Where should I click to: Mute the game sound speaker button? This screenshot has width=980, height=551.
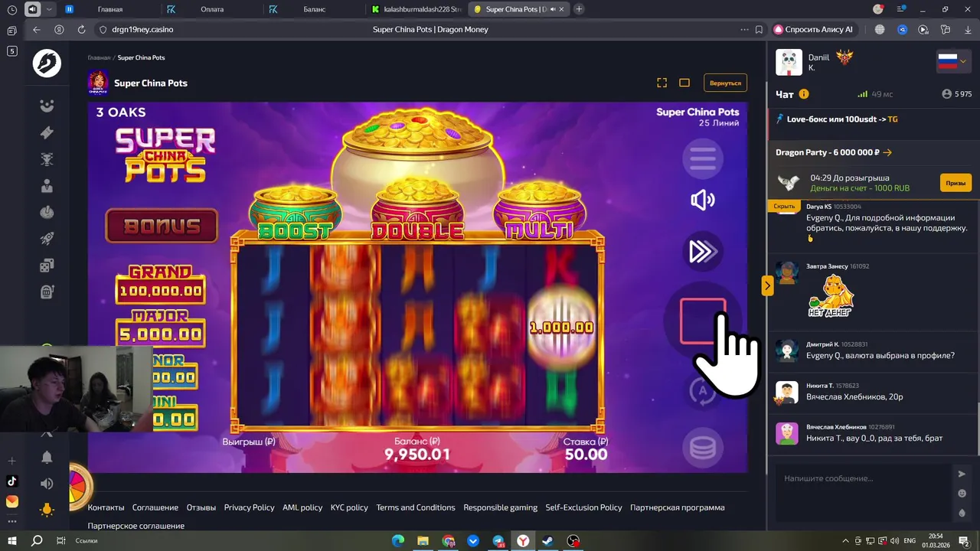702,201
